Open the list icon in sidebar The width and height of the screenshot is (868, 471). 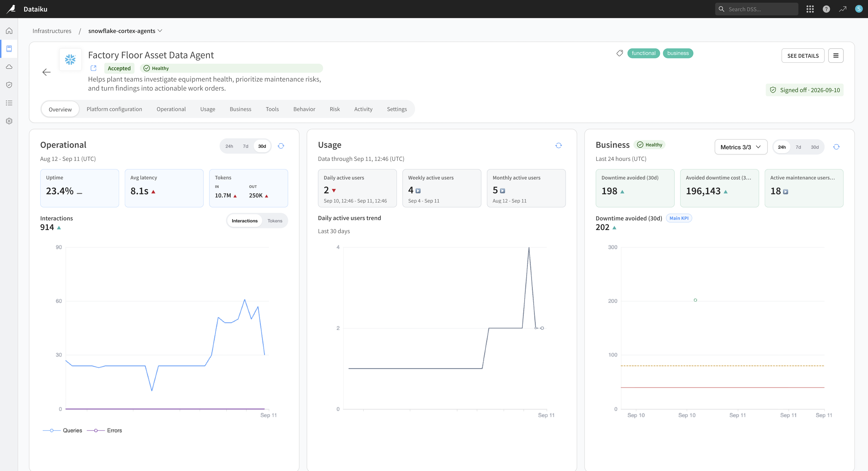(9, 103)
